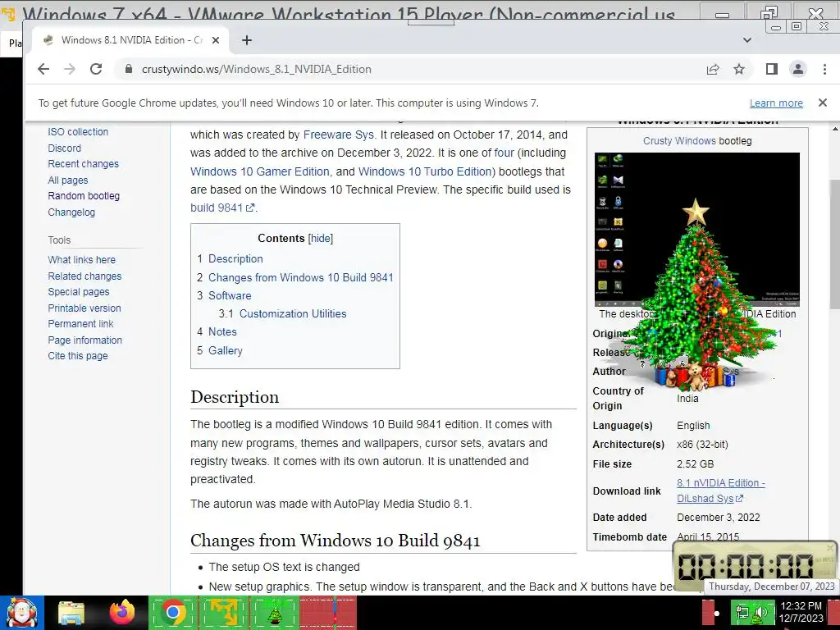Hide the Contents table
Image resolution: width=840 pixels, height=630 pixels.
coord(321,239)
